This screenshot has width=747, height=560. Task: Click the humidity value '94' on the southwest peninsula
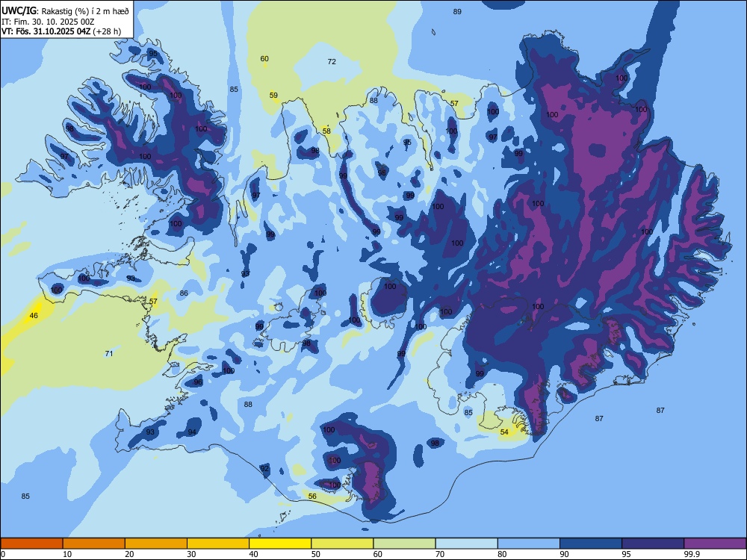[192, 432]
